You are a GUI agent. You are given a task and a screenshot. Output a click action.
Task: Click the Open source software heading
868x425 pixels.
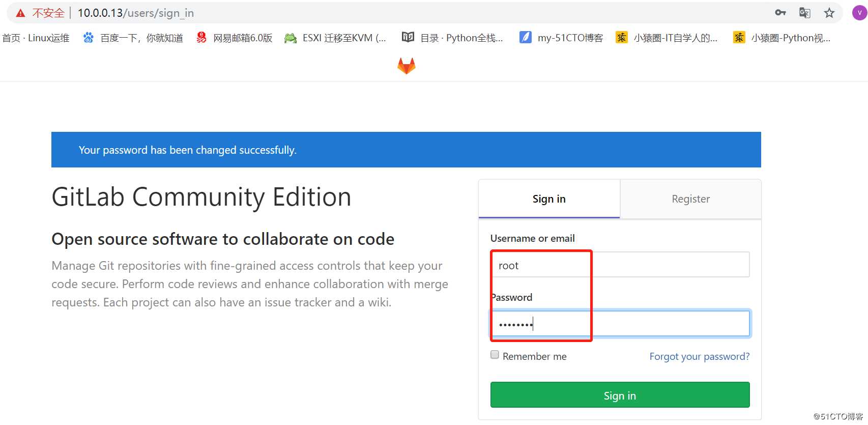[223, 239]
